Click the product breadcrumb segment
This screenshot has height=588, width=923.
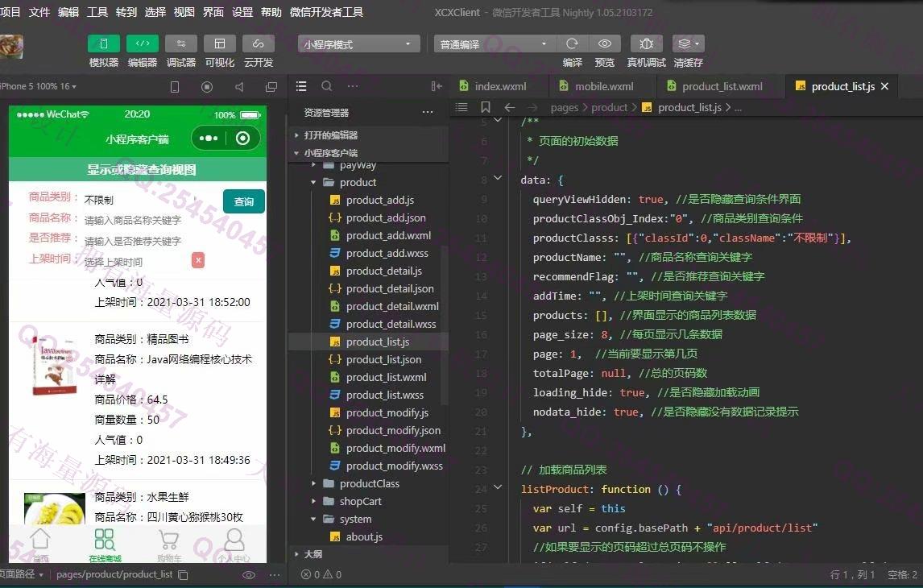coord(609,108)
